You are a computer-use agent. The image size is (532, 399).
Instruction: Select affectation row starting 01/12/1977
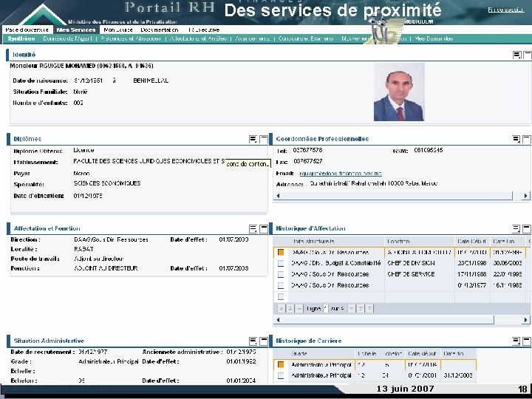[281, 285]
